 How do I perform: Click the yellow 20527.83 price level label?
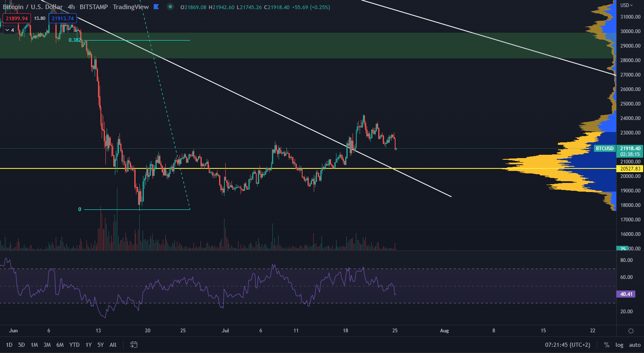(630, 168)
